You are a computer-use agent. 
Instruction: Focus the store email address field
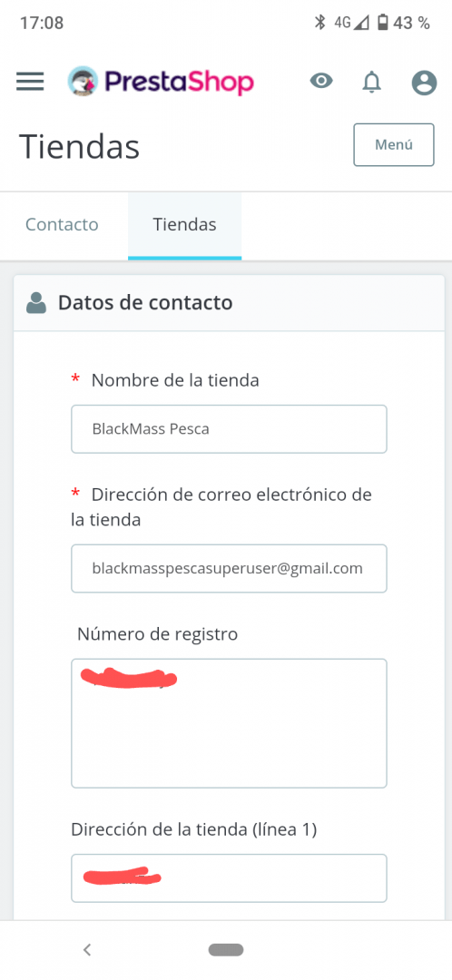point(229,568)
